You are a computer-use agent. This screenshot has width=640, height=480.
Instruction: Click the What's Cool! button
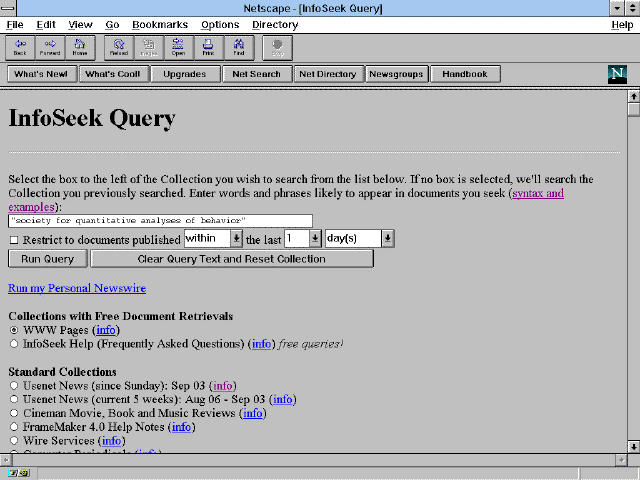coord(113,74)
